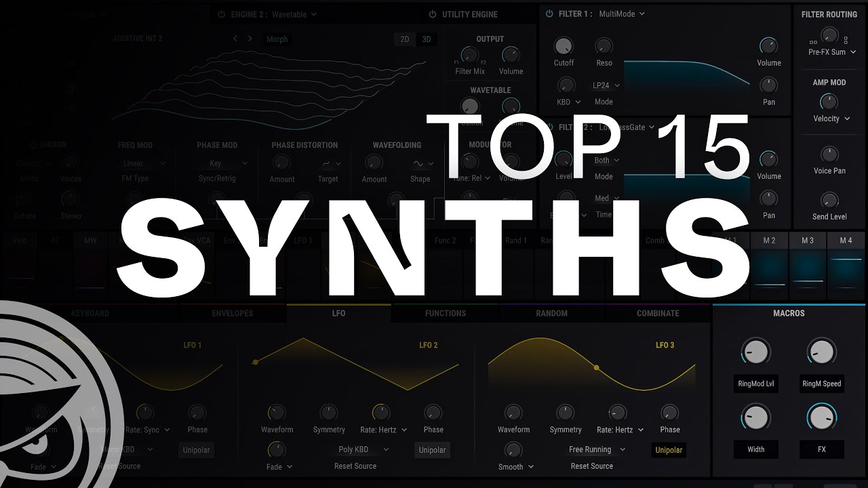Toggle the Filter 1 power icon

[x=549, y=14]
